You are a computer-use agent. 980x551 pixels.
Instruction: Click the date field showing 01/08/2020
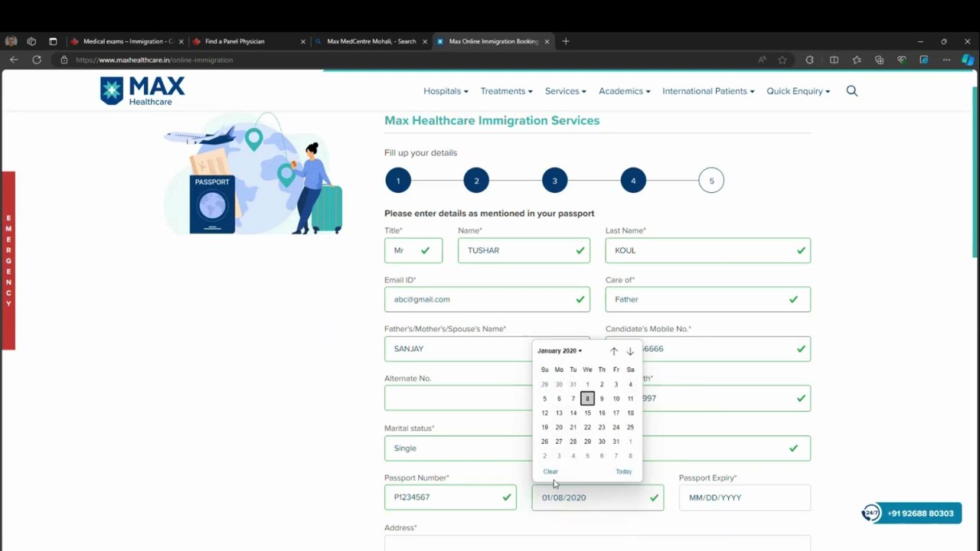click(598, 497)
